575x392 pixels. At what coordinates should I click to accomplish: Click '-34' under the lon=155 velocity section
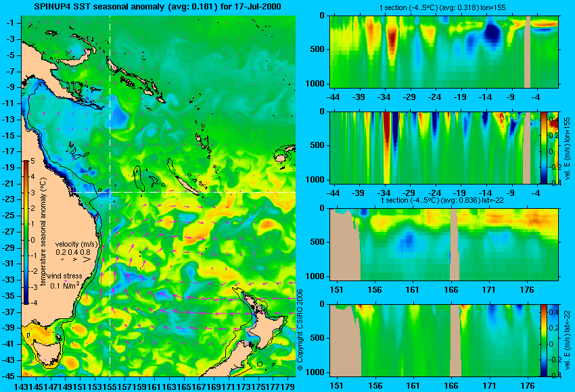pos(384,193)
